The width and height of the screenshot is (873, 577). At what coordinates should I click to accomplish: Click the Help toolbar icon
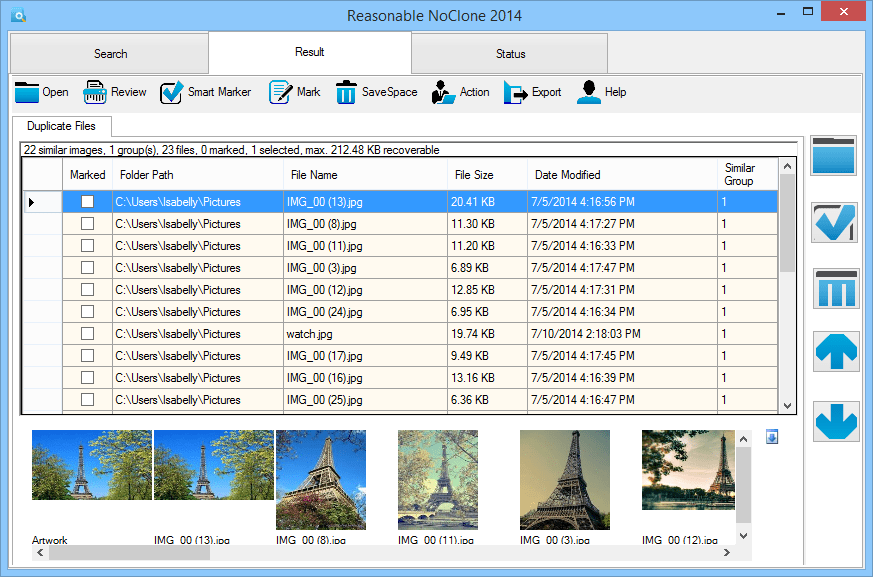click(x=601, y=92)
